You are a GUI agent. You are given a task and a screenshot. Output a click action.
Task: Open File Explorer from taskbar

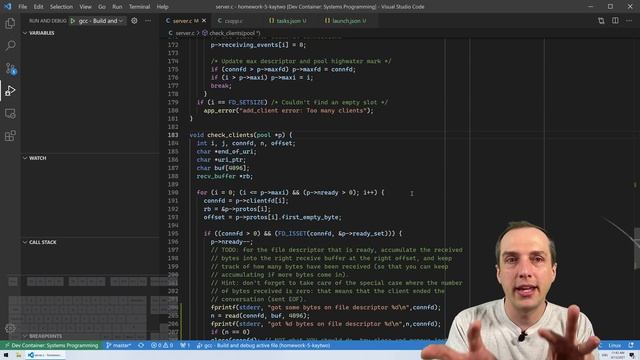[x=18, y=355]
